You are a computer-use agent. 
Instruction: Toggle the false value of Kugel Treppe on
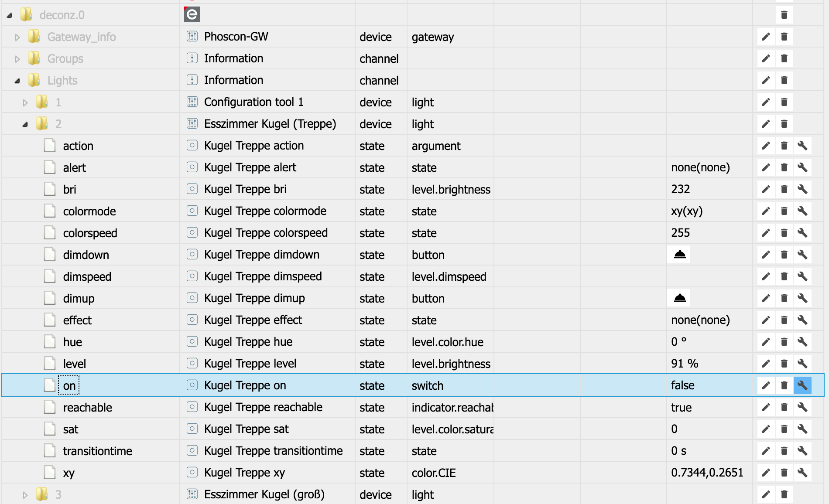683,385
